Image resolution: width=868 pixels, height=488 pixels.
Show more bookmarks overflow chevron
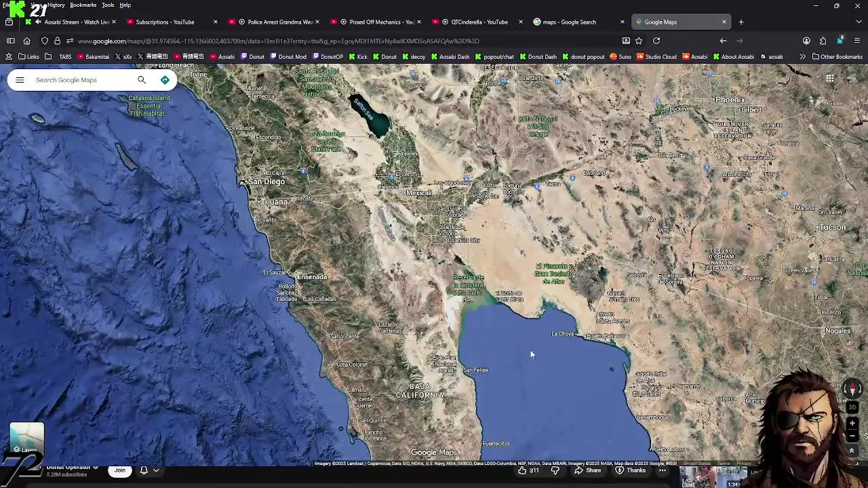[802, 57]
